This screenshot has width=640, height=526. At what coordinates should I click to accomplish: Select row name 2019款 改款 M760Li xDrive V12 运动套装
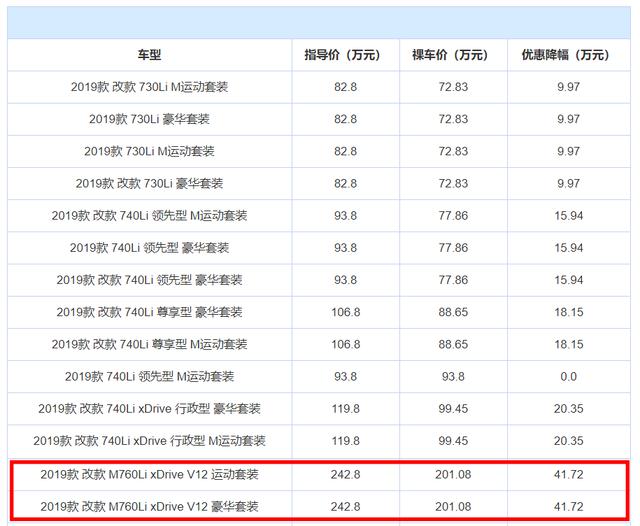tap(149, 475)
